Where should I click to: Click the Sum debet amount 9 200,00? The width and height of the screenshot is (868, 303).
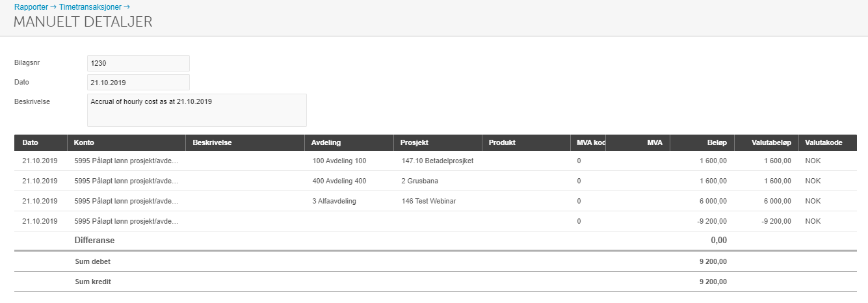(713, 261)
